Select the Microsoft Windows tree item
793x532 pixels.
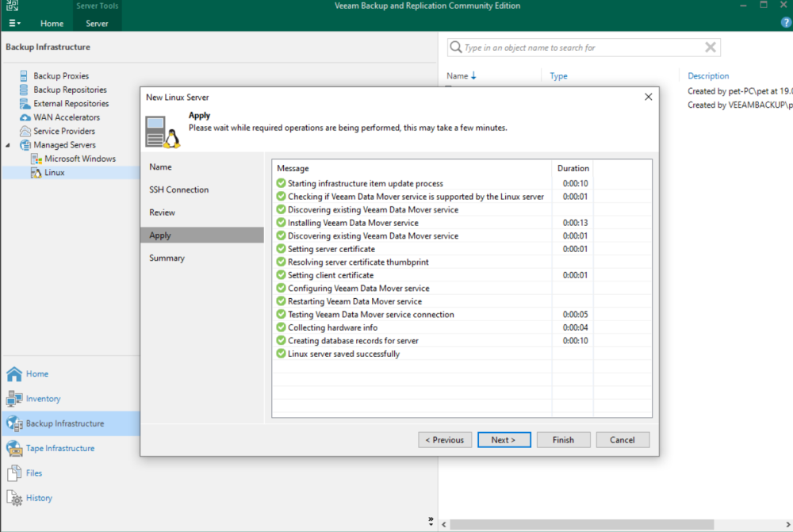point(80,159)
